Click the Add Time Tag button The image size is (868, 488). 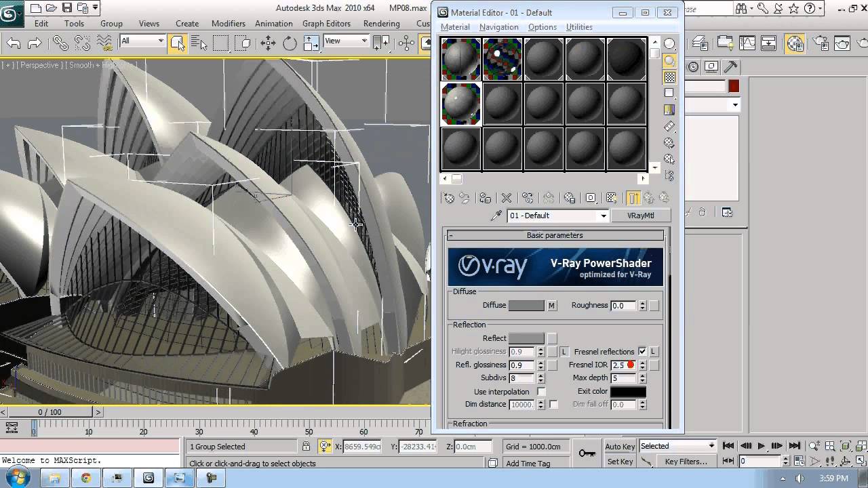point(528,464)
